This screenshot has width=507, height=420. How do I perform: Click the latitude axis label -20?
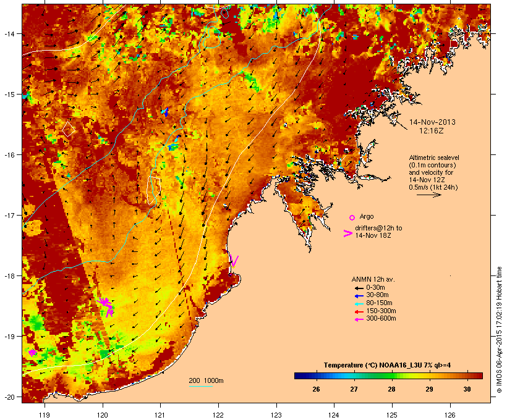[9, 397]
